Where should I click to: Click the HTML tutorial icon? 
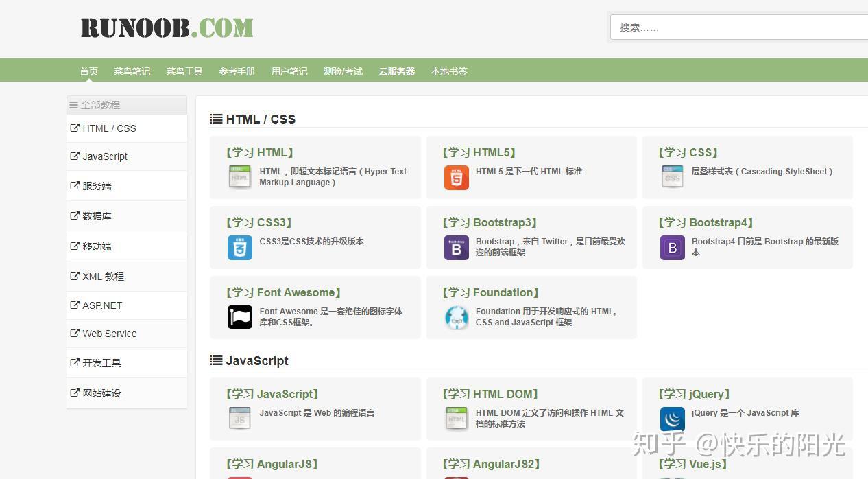(x=240, y=177)
